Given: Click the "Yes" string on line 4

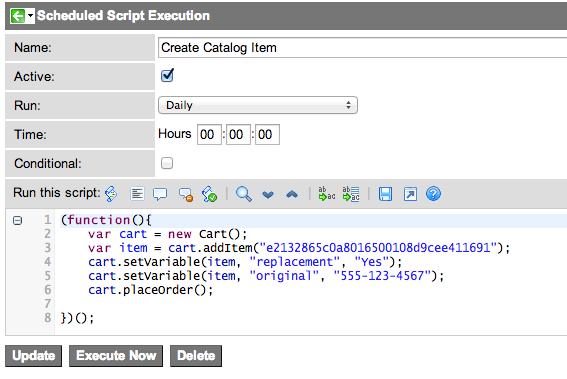Looking at the screenshot, I should click(x=372, y=262).
